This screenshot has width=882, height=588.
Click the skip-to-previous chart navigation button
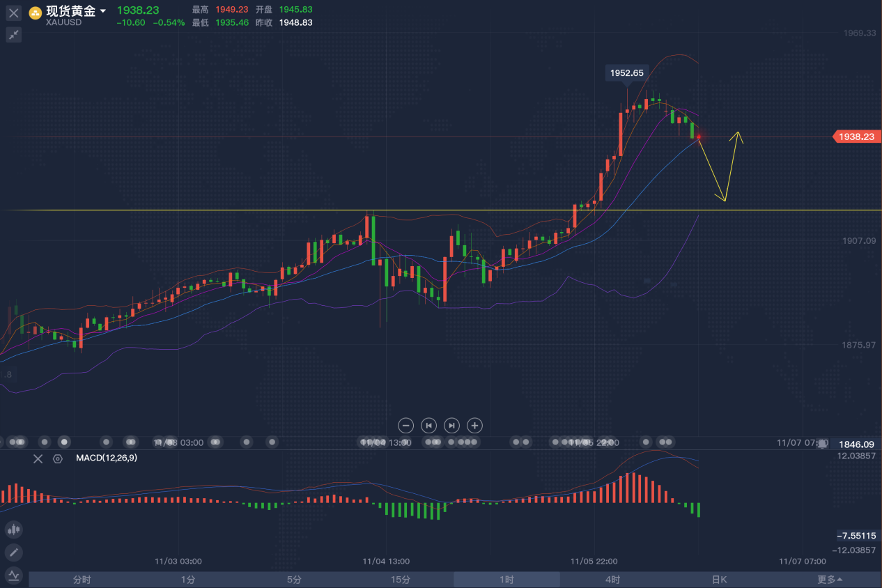[x=429, y=425]
